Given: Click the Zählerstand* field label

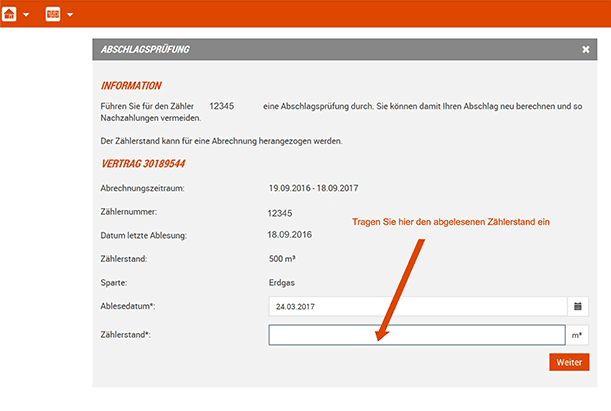Looking at the screenshot, I should (x=125, y=335).
